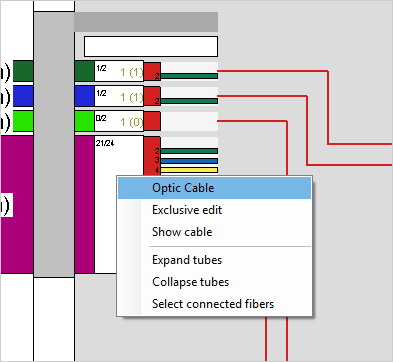Image resolution: width=393 pixels, height=362 pixels.
Task: Click the 0/2 fiber count label
Action: point(101,118)
